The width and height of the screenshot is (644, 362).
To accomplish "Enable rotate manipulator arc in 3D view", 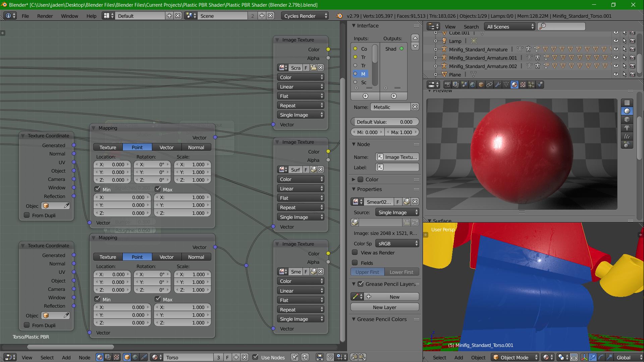I will point(601,357).
